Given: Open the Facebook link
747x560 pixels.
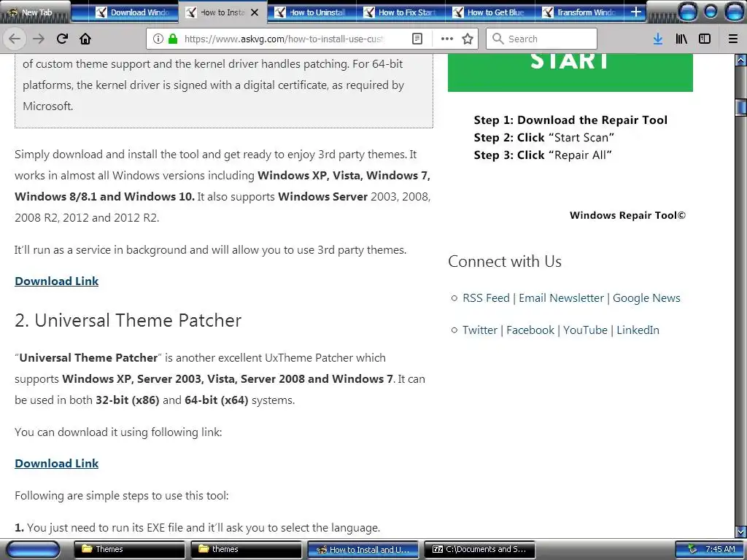Looking at the screenshot, I should (x=530, y=330).
